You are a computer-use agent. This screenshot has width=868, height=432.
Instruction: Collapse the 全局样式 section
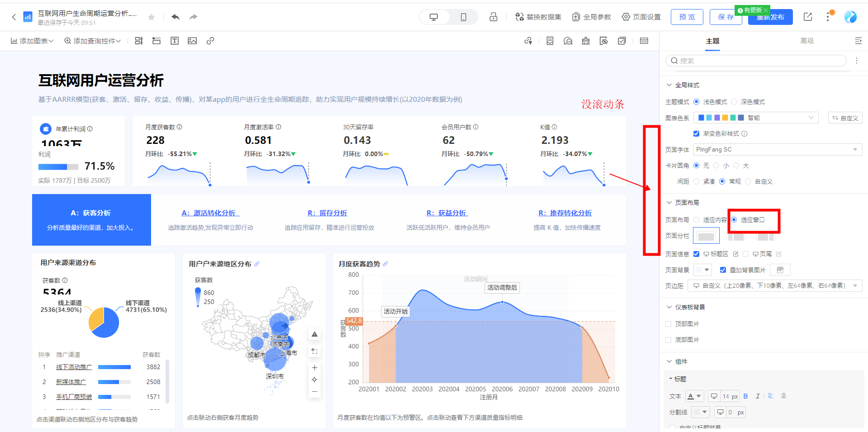pyautogui.click(x=669, y=85)
